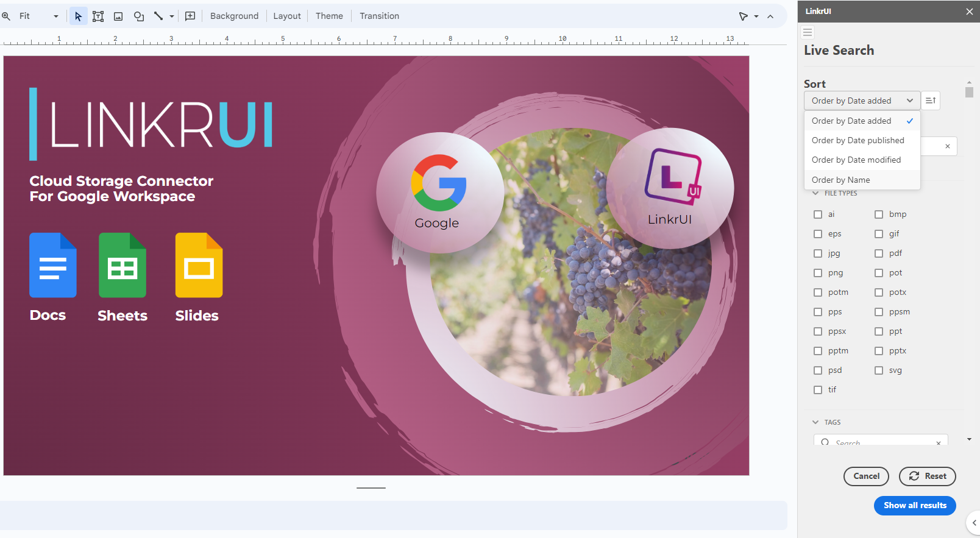Check the ppt file type
This screenshot has width=980, height=538.
[x=879, y=331]
